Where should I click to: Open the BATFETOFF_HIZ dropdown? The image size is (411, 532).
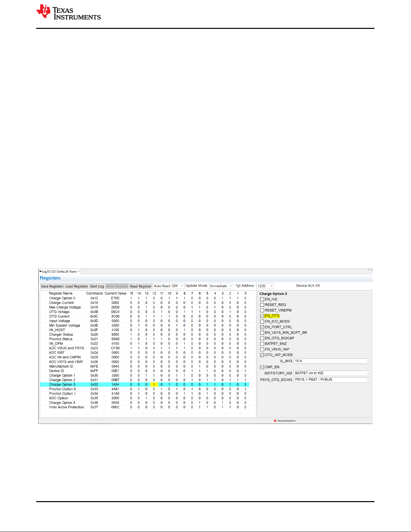point(332,373)
